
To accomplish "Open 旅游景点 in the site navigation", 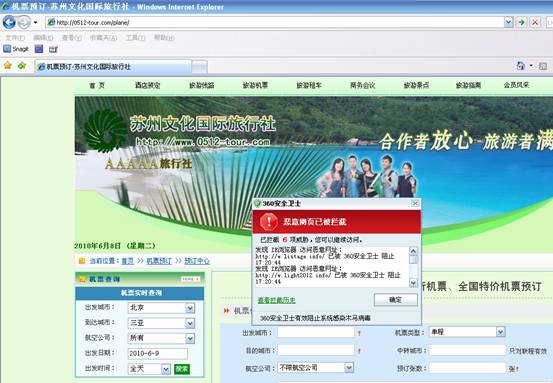I will 416,85.
